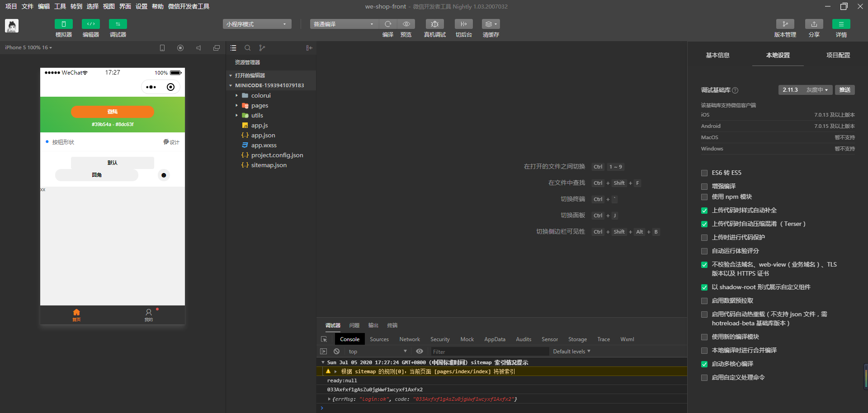Toggle console sidebar icon
The image size is (868, 413).
[323, 352]
